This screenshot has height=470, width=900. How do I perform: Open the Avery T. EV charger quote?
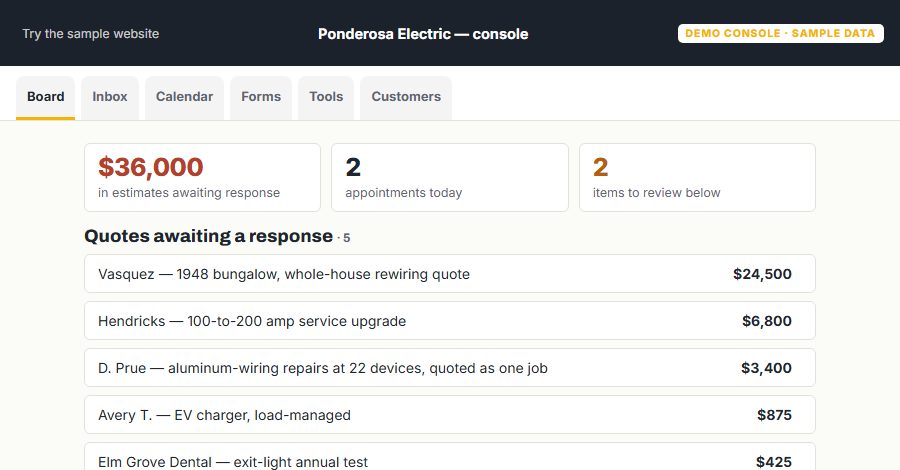point(450,415)
